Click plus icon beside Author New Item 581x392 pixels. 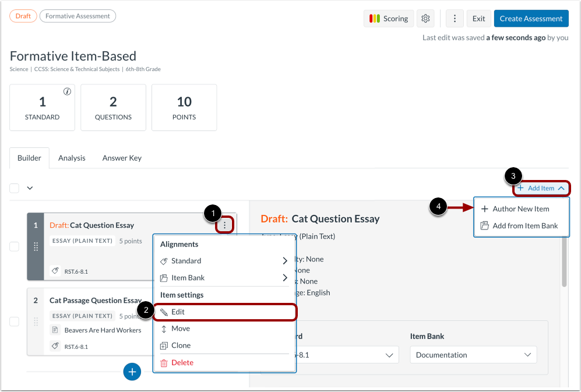tap(484, 209)
